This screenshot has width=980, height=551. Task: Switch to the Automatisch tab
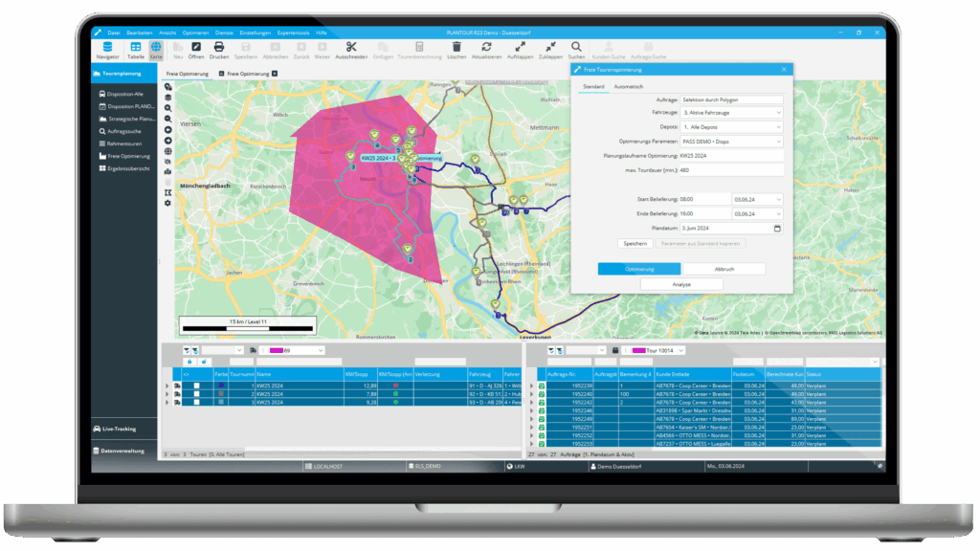click(629, 86)
